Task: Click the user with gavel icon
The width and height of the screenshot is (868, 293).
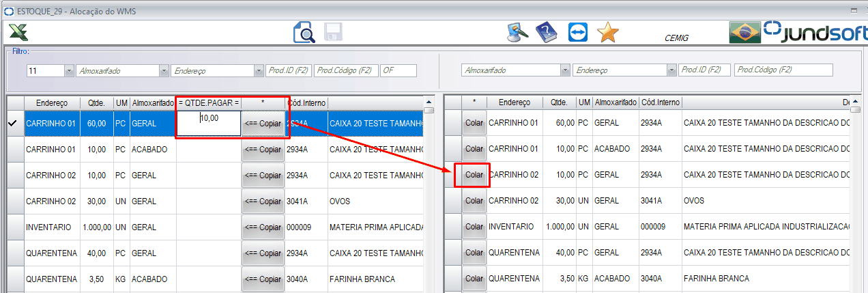Action: coord(518,32)
